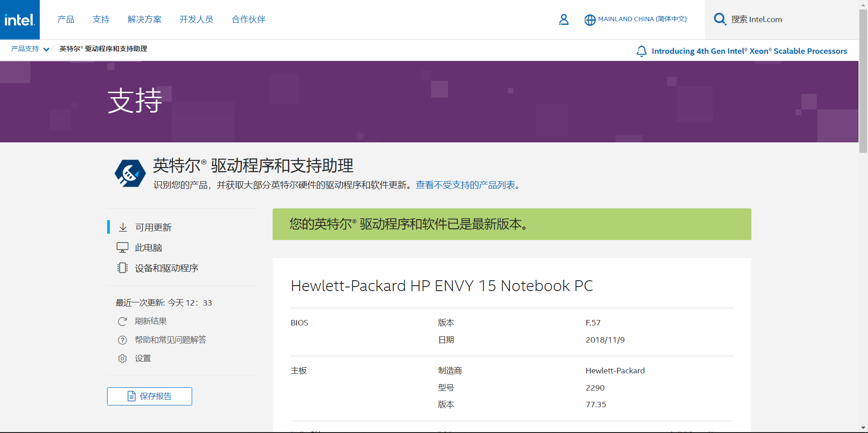Open the 4th Gen Intel Xeon announcement link

(x=749, y=51)
